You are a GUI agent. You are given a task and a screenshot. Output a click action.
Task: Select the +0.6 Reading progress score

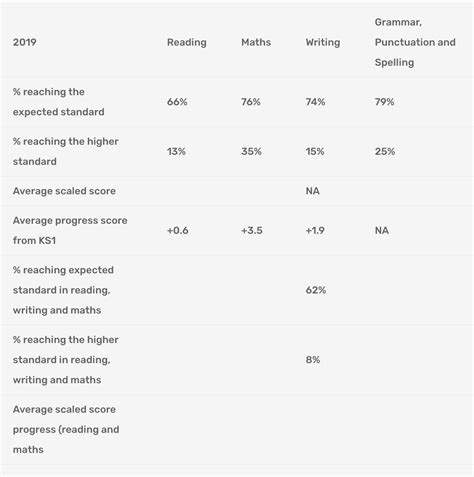(178, 230)
